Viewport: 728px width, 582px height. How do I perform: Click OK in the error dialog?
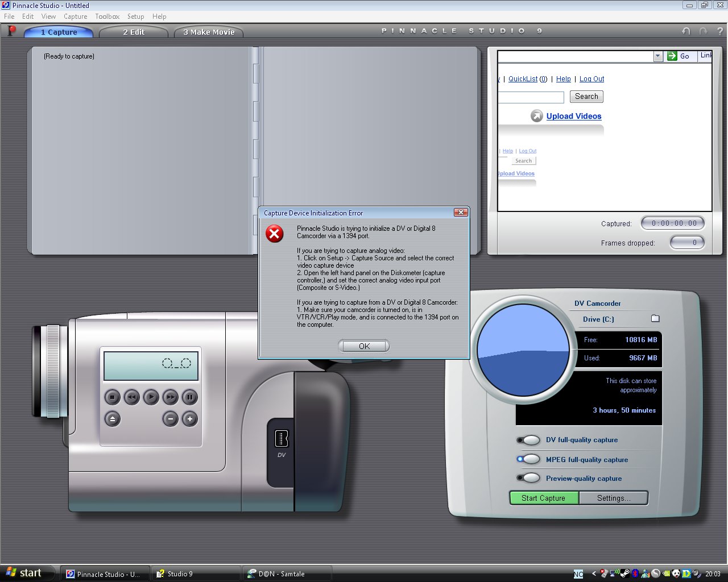(x=364, y=346)
